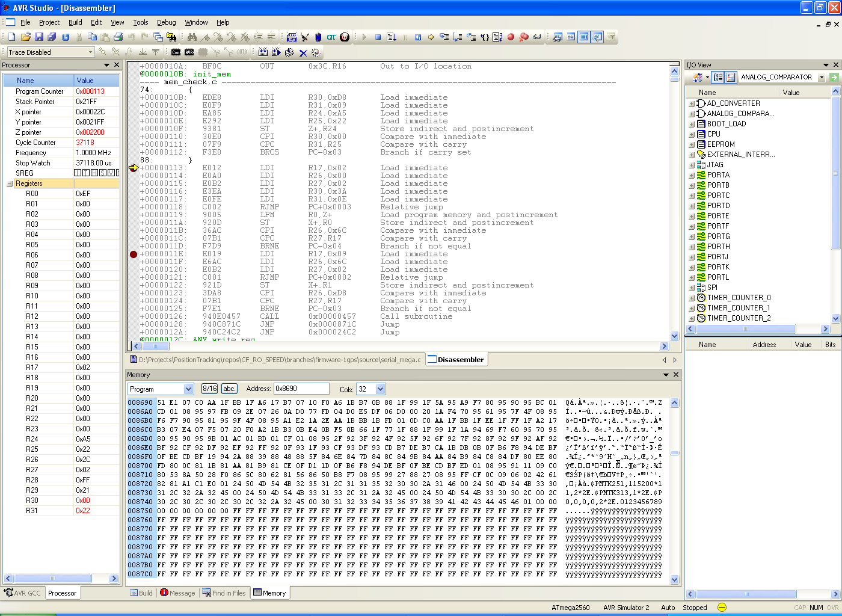
Task: Click the Run icon in debug toolbar
Action: coord(392,37)
